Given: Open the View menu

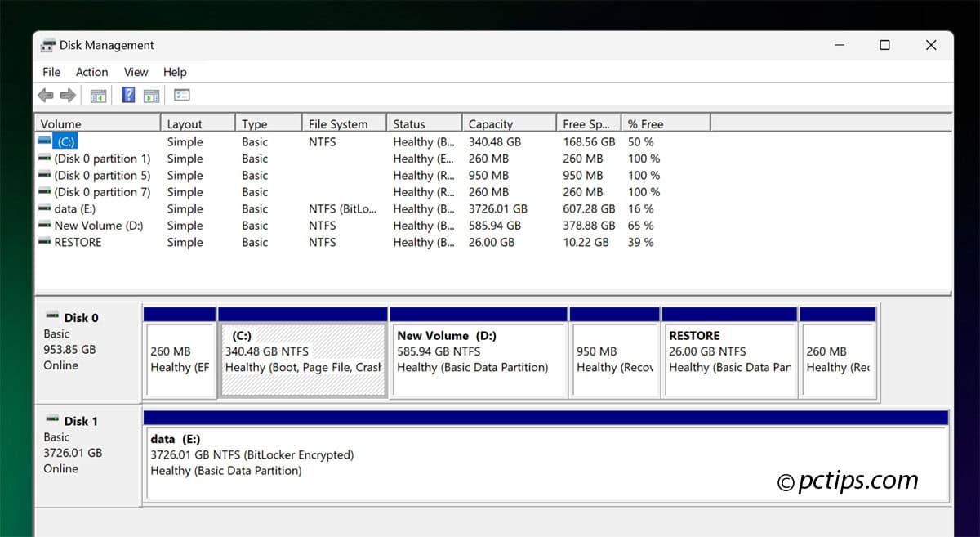Looking at the screenshot, I should [x=136, y=72].
